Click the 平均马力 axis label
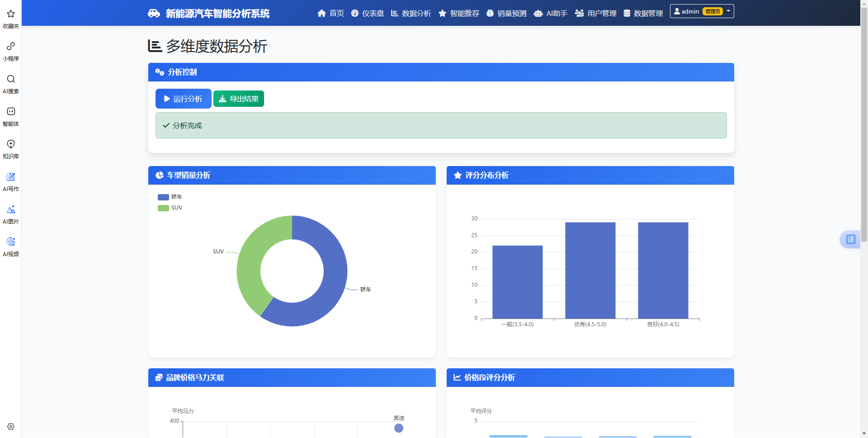The height and width of the screenshot is (438, 868). click(183, 411)
